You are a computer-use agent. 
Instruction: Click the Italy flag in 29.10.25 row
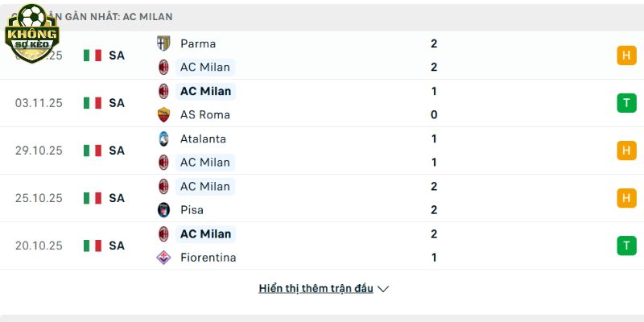click(93, 151)
